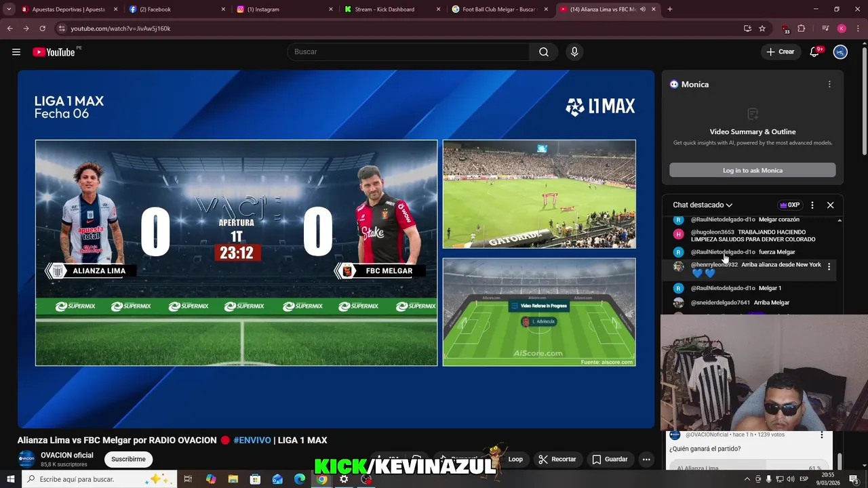Click the YouTube search input field
868x488 pixels.
[408, 52]
